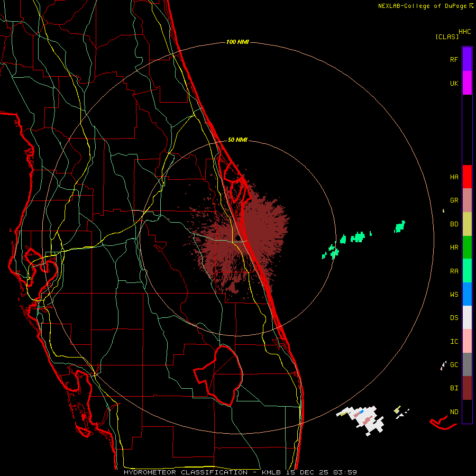Click the RA legend label
This screenshot has height=476, width=476.
point(454,271)
